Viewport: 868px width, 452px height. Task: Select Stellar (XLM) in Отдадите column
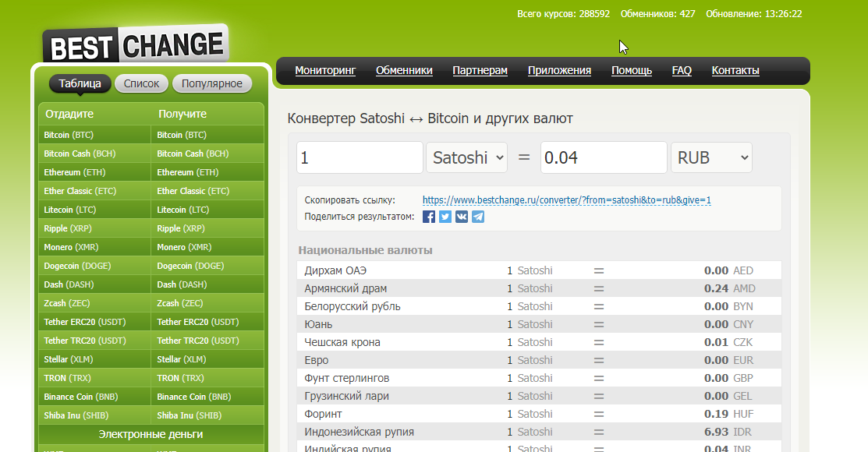pos(94,359)
